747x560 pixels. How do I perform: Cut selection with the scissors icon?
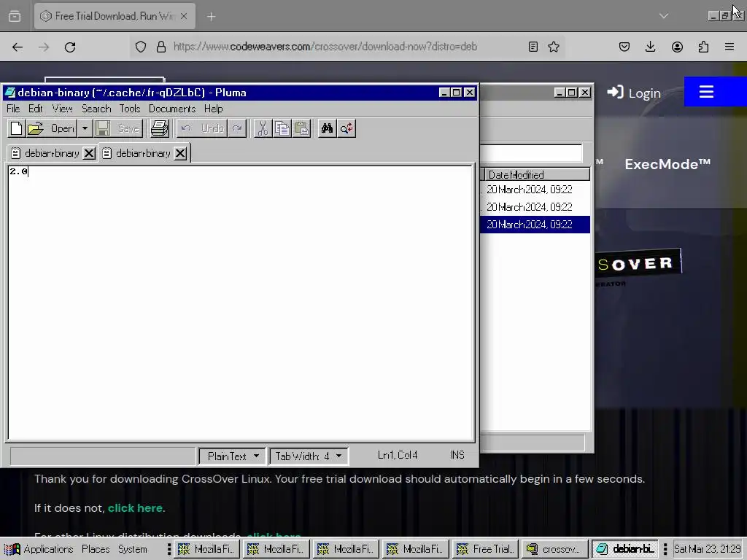click(x=263, y=128)
